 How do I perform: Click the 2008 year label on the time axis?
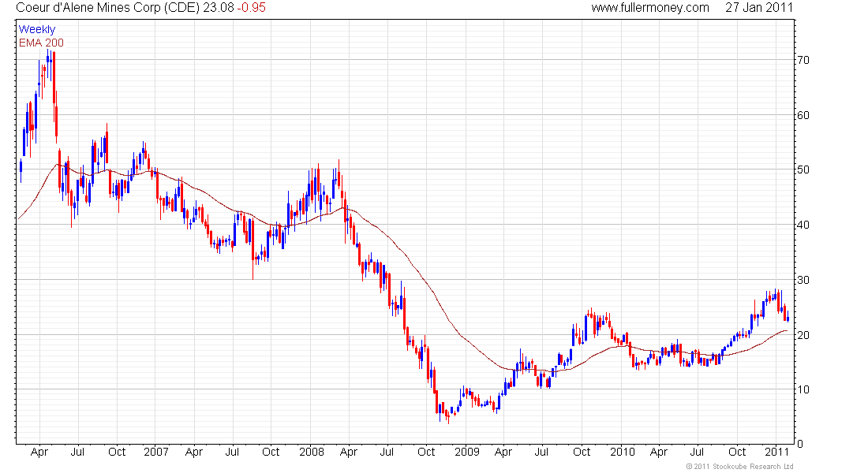(312, 452)
